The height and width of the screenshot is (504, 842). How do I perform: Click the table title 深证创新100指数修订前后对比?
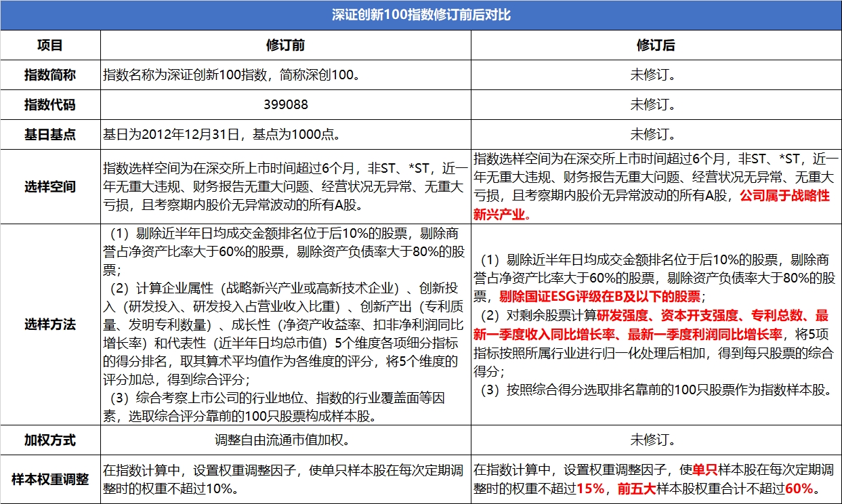(x=421, y=15)
